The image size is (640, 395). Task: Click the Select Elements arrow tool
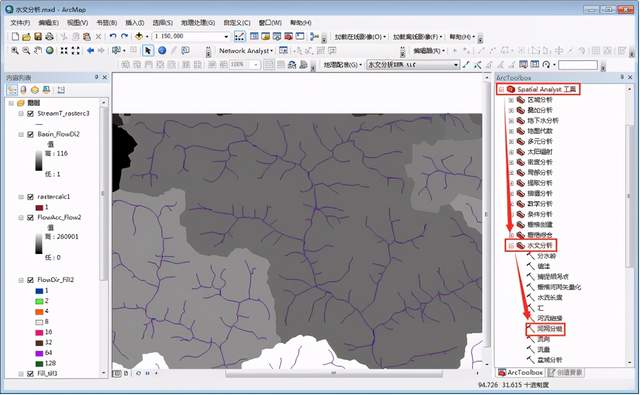pyautogui.click(x=148, y=51)
